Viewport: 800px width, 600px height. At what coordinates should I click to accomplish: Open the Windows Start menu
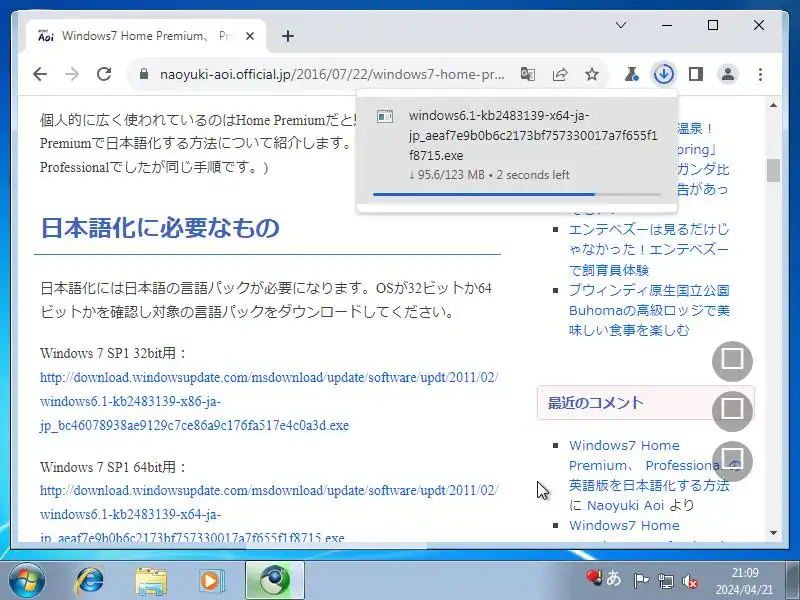[26, 581]
